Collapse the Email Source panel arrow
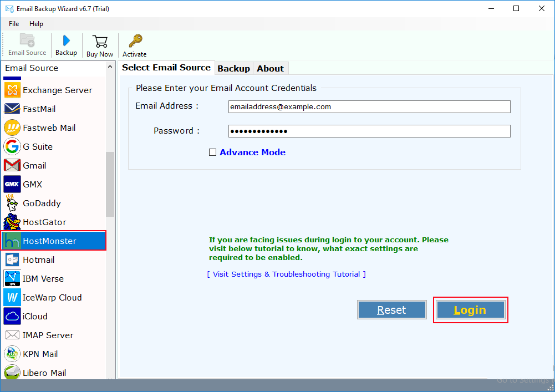The height and width of the screenshot is (392, 555). pos(110,67)
